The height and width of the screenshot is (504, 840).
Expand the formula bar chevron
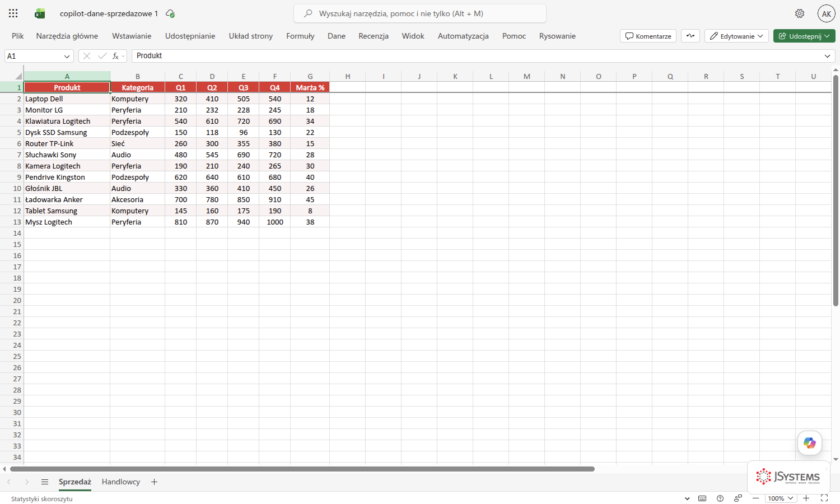(827, 56)
